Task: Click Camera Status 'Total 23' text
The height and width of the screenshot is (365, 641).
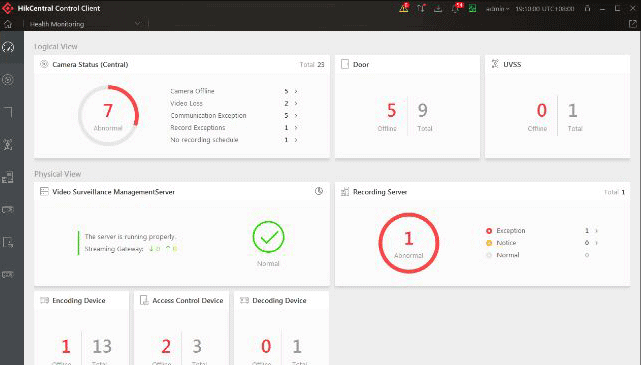Action: pyautogui.click(x=312, y=65)
